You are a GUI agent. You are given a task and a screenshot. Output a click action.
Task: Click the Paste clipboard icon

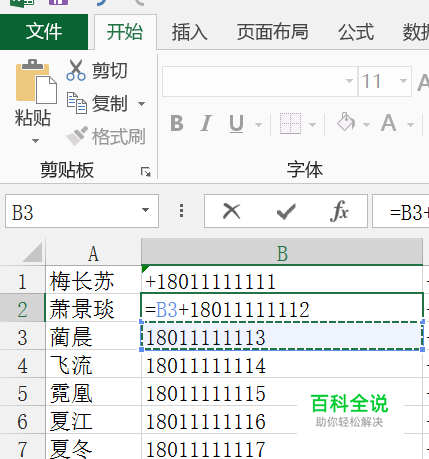tap(36, 82)
